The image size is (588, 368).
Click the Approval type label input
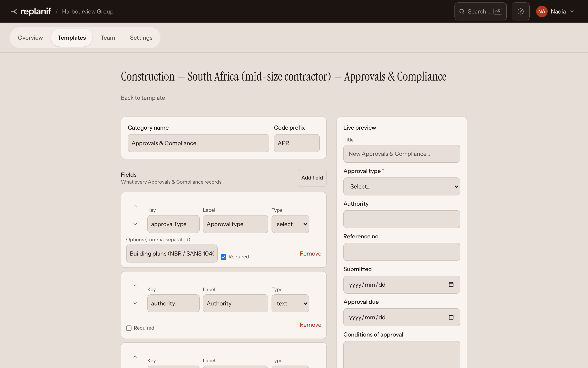(235, 224)
